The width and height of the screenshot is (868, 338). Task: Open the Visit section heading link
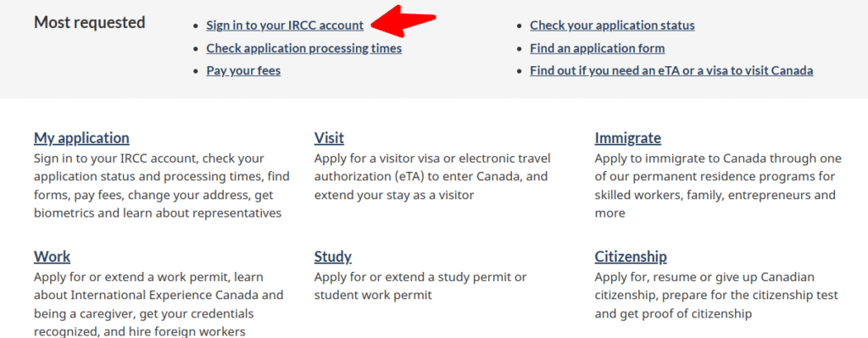pyautogui.click(x=329, y=138)
